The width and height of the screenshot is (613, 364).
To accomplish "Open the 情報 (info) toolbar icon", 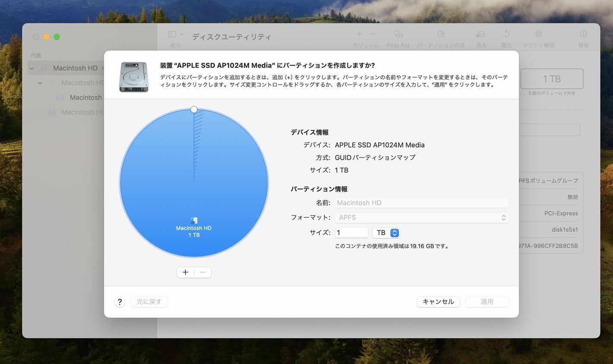I will [x=583, y=34].
